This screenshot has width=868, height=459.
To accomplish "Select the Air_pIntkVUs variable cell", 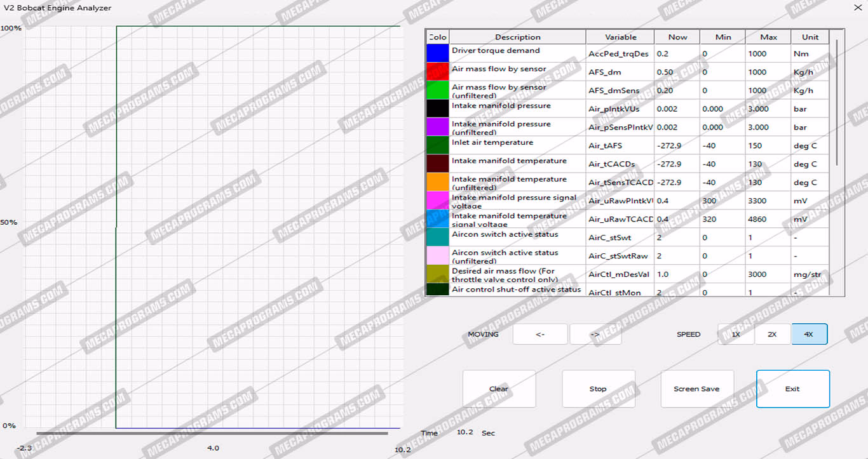I will pos(620,109).
